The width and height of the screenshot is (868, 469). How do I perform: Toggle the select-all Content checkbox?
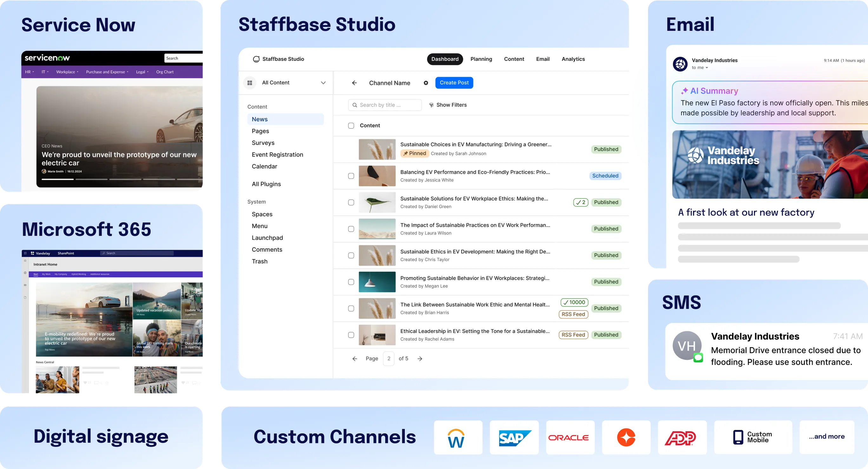(x=351, y=126)
